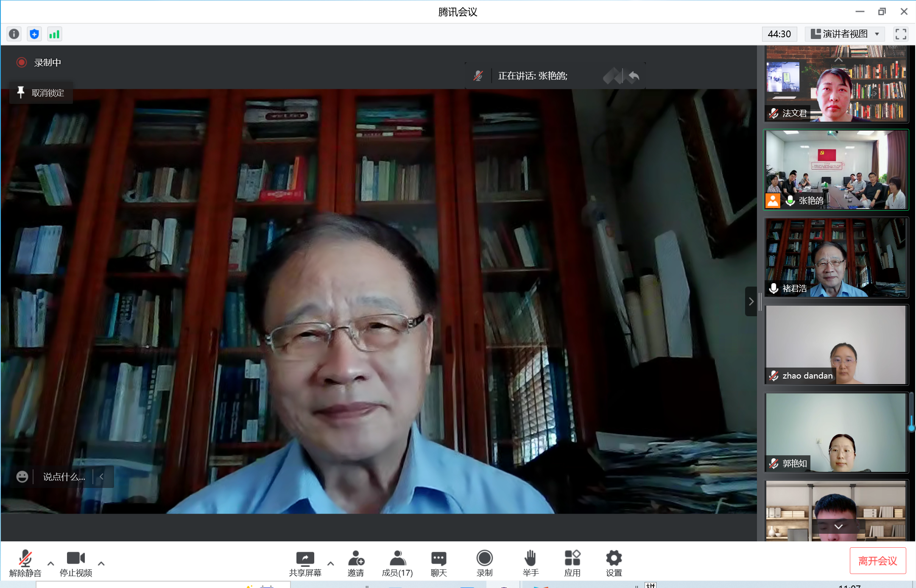Expand share options arrow next to 共享屏幕
916x588 pixels.
tap(331, 563)
